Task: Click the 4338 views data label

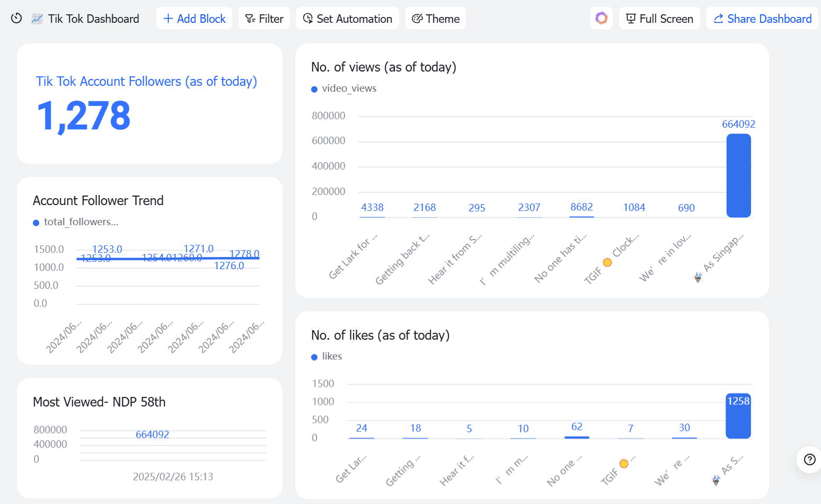Action: [x=372, y=207]
